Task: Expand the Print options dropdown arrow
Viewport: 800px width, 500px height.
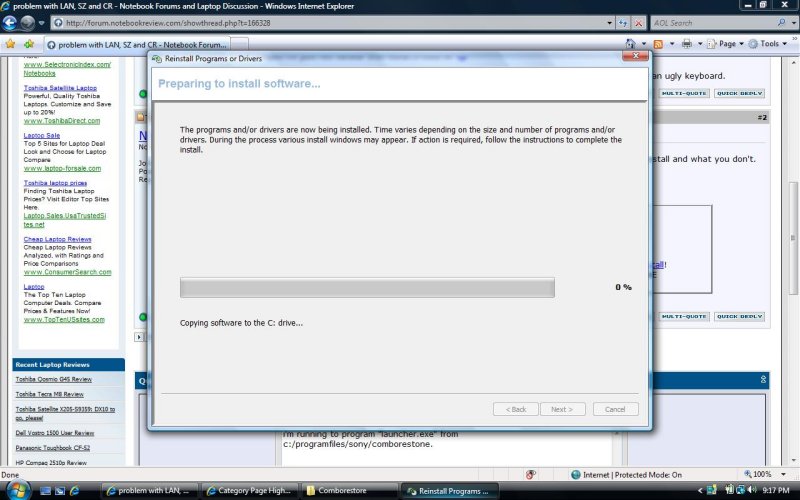Action: (700, 44)
